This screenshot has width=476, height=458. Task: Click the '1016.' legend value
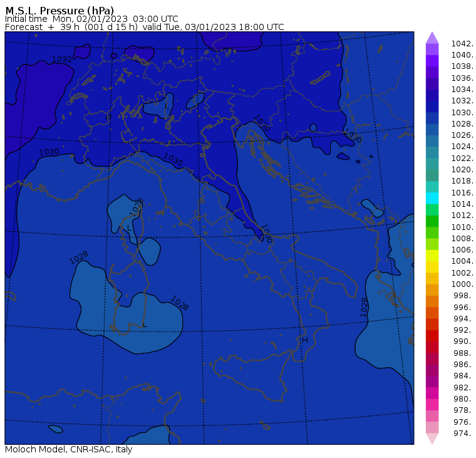(x=462, y=192)
